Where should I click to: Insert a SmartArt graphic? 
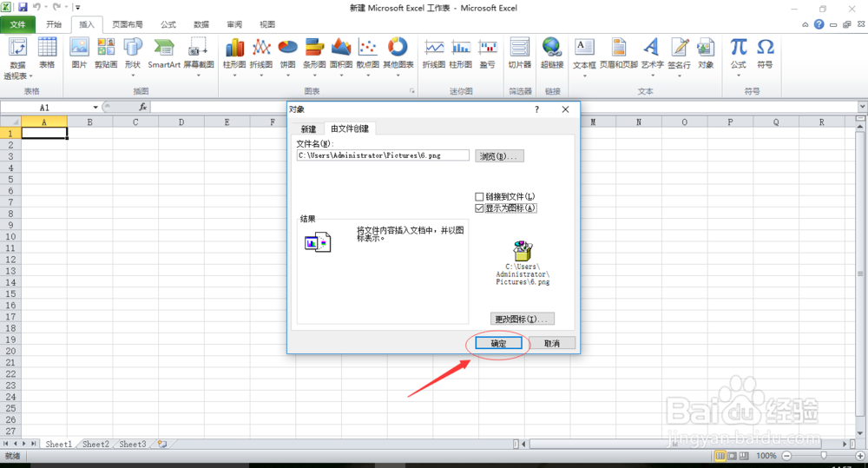coord(164,53)
